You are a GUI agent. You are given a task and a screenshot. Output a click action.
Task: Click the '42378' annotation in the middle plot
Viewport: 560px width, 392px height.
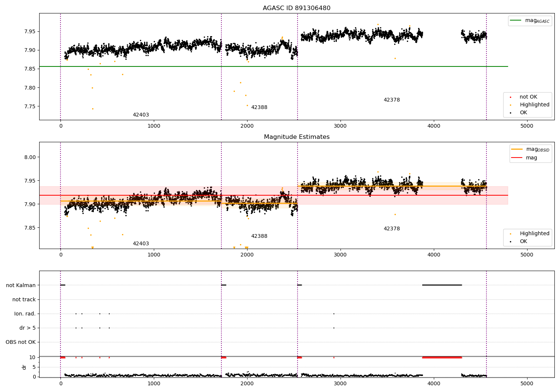click(392, 229)
